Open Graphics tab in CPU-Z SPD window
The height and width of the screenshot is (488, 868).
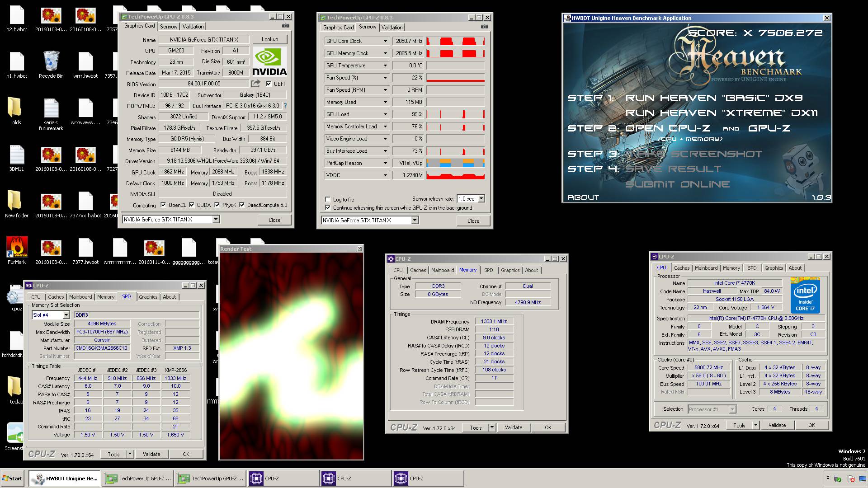[x=148, y=297]
